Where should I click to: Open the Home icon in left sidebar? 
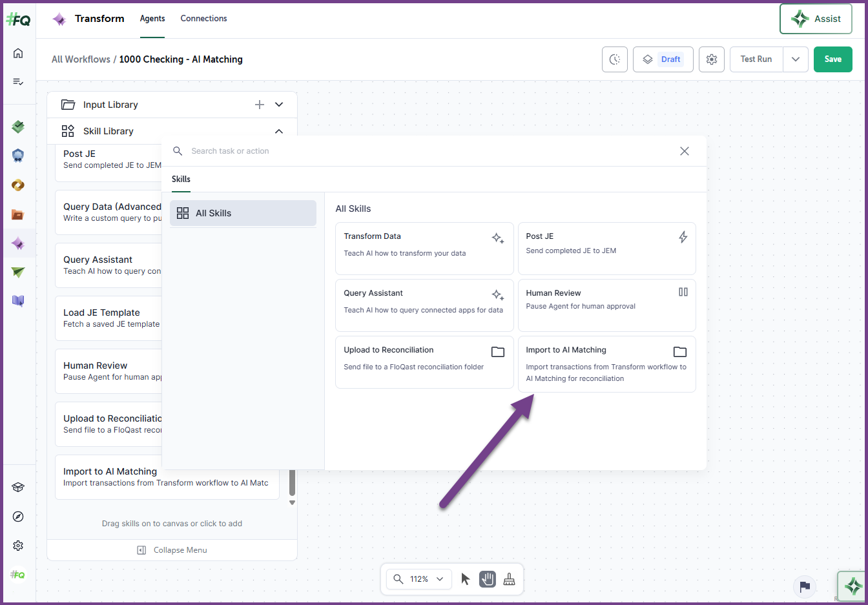[18, 53]
